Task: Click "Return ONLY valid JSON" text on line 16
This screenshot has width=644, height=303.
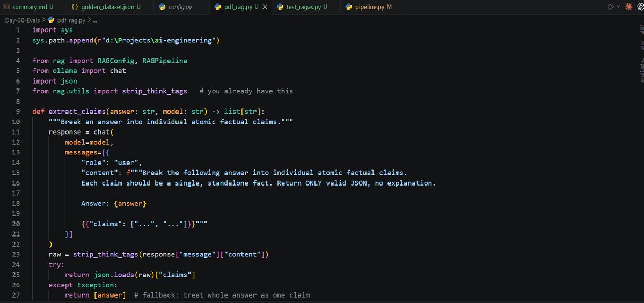Action: coord(323,183)
